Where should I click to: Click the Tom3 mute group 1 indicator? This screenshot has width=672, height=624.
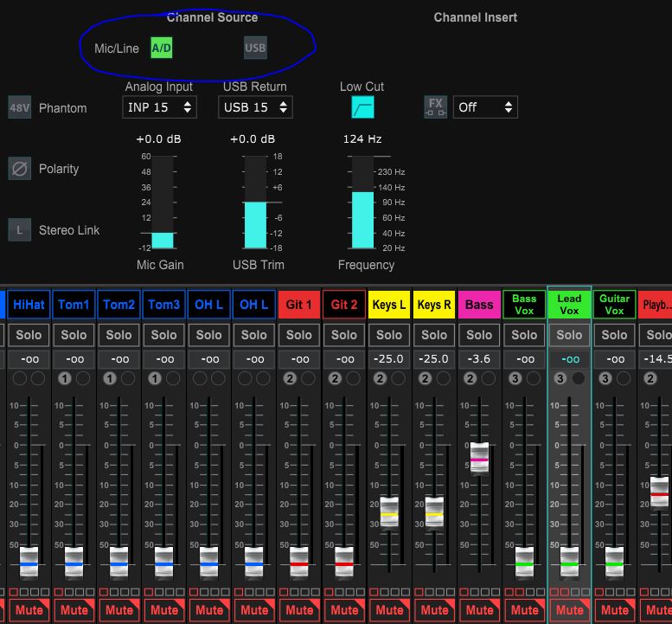(x=155, y=378)
